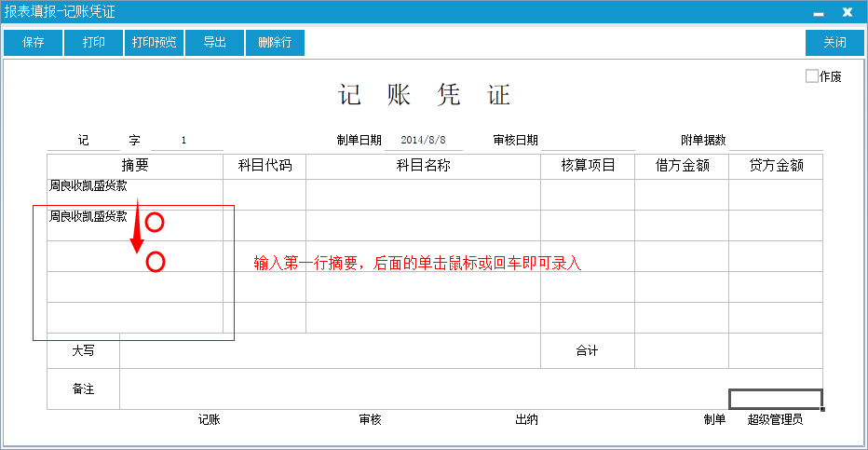
Task: Click the 合计 label cell
Action: pyautogui.click(x=588, y=351)
